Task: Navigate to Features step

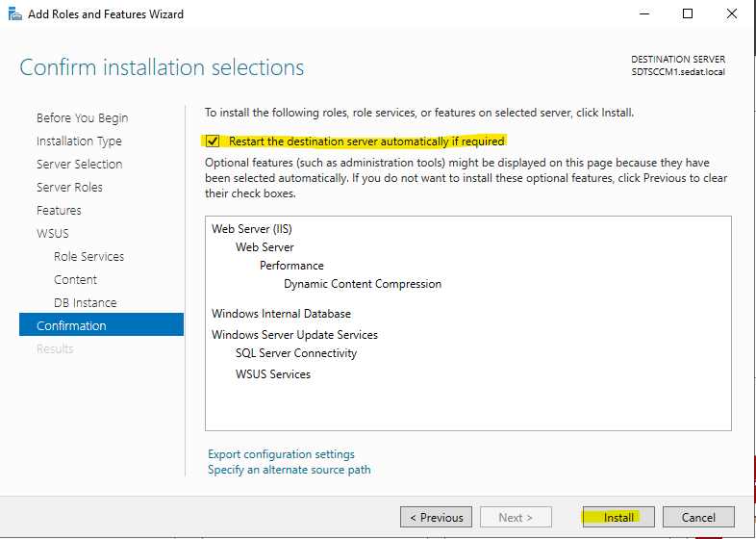Action: (x=59, y=211)
